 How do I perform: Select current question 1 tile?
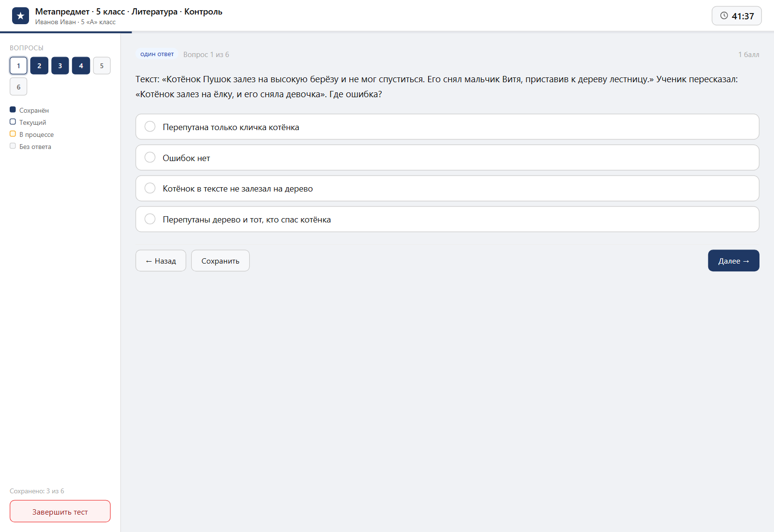point(18,66)
